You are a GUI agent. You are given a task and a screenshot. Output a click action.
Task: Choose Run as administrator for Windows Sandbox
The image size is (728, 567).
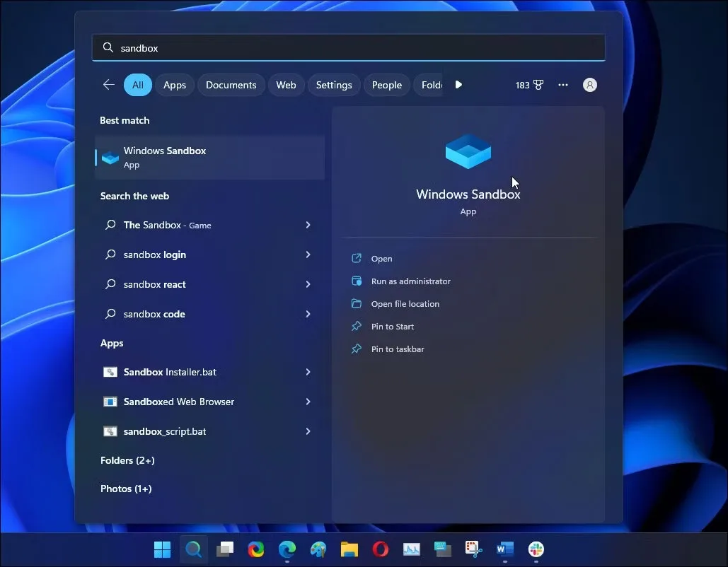[x=411, y=281]
